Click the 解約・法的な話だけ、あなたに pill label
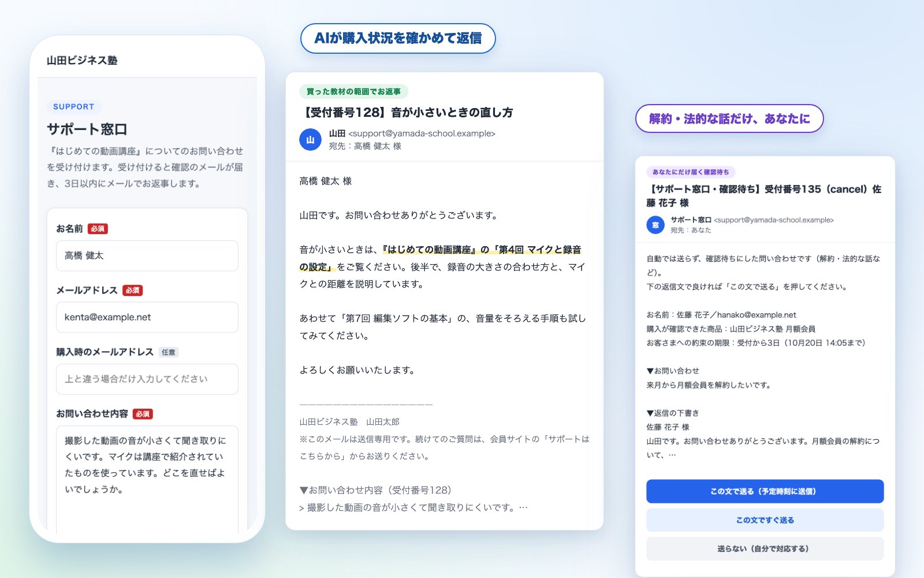Viewport: 924px width, 578px height. (x=729, y=118)
